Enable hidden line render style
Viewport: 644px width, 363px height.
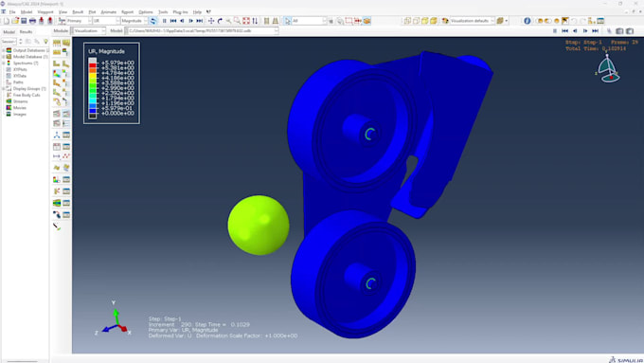416,21
